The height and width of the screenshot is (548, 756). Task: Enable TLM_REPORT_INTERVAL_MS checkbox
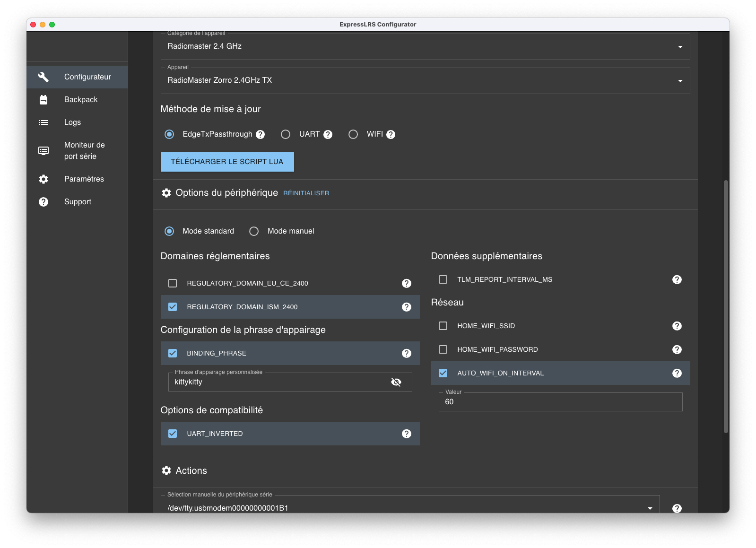coord(443,279)
